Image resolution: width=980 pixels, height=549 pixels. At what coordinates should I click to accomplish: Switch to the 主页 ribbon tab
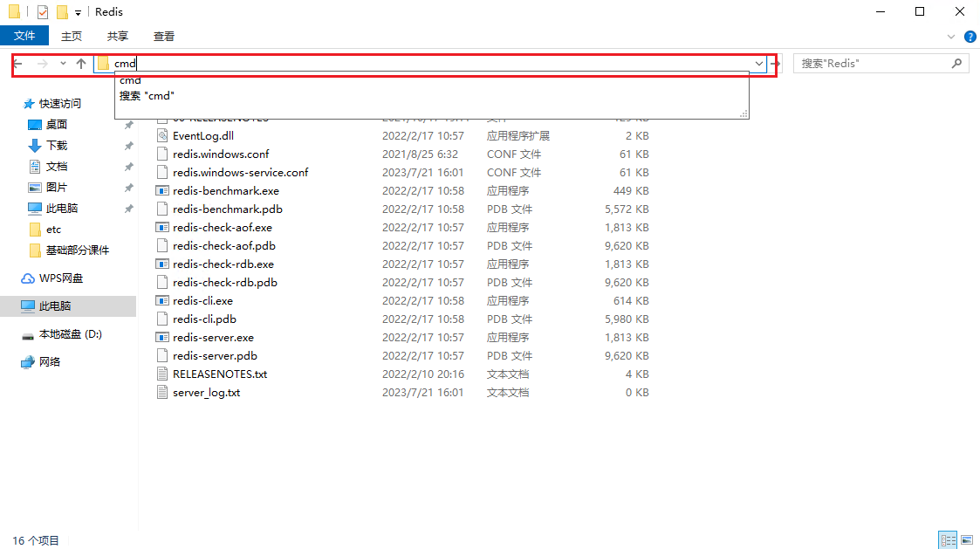72,37
